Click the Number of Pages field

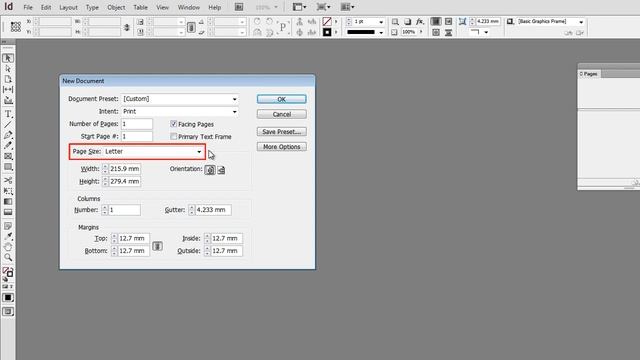point(137,124)
